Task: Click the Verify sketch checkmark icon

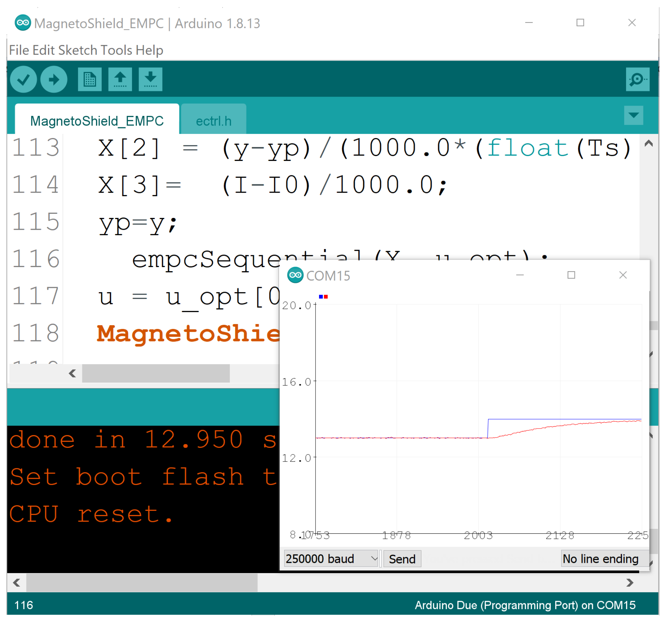Action: click(x=23, y=80)
